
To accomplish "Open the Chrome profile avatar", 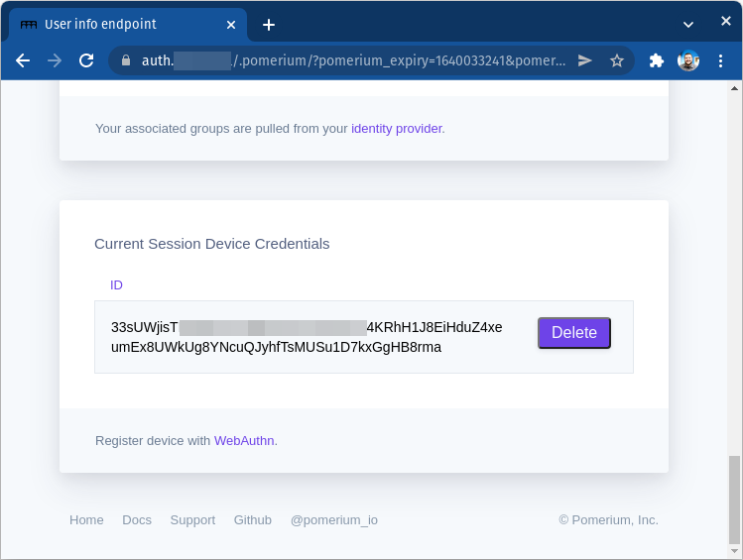I will [x=688, y=60].
